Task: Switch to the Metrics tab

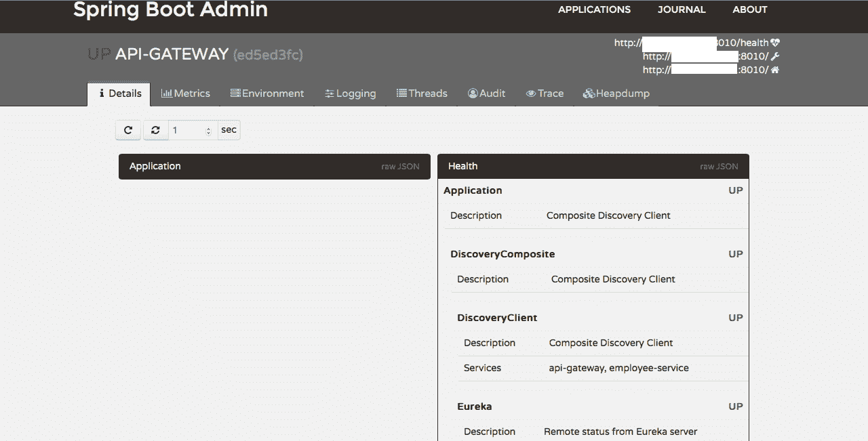Action: pyautogui.click(x=185, y=93)
